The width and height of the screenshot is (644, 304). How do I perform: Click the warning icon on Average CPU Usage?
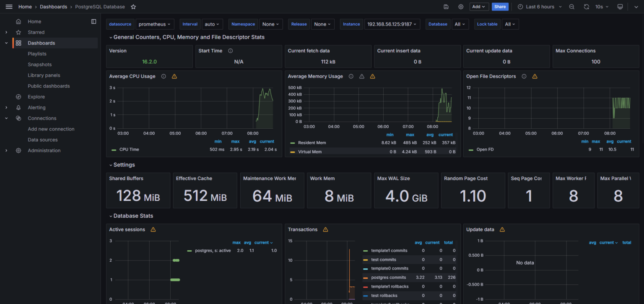[x=174, y=76]
